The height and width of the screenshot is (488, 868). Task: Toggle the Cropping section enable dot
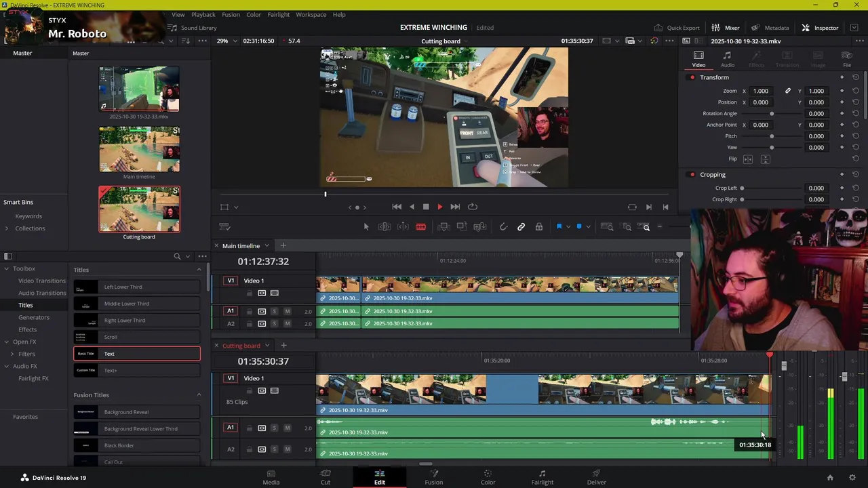point(692,175)
